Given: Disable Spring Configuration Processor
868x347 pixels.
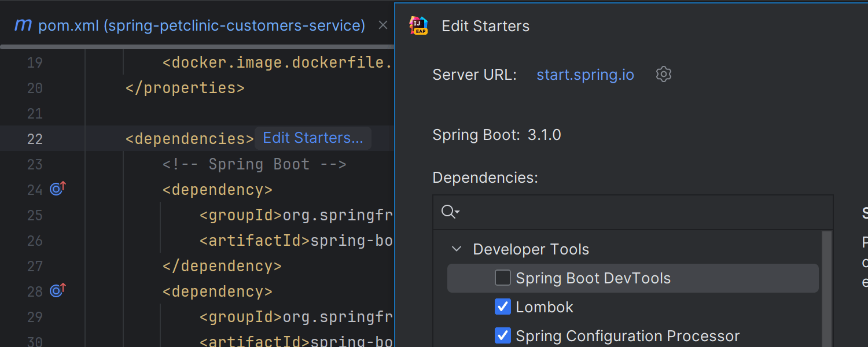Looking at the screenshot, I should click(x=502, y=335).
